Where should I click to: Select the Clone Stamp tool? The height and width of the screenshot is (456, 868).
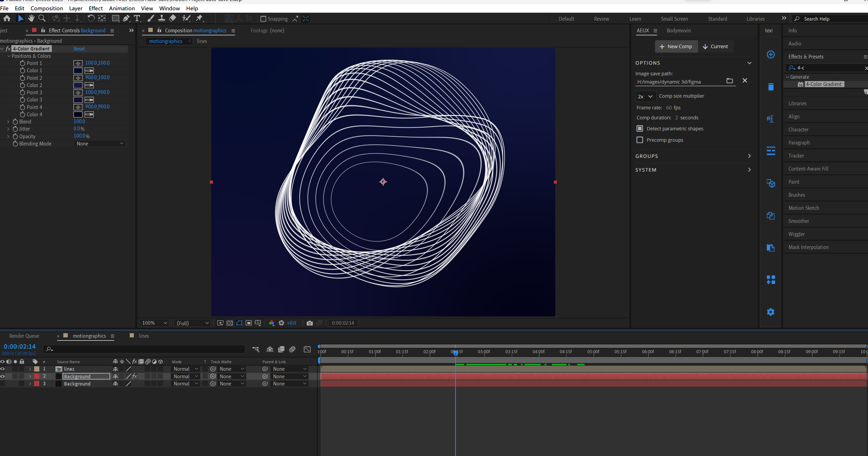[x=161, y=19]
